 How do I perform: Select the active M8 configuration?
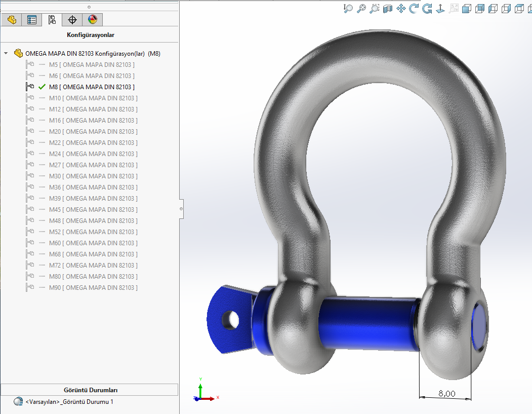click(92, 87)
